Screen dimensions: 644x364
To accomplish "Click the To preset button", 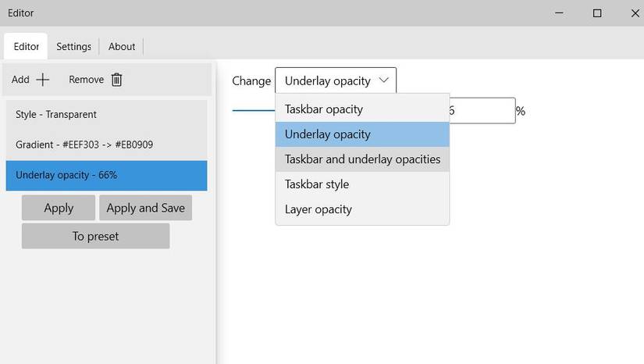I will [95, 236].
